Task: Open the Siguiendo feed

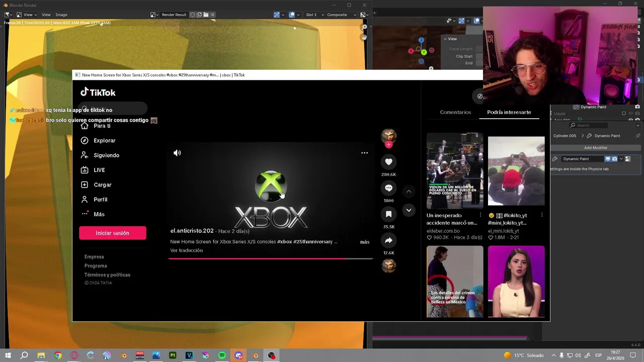Action: [x=100, y=155]
